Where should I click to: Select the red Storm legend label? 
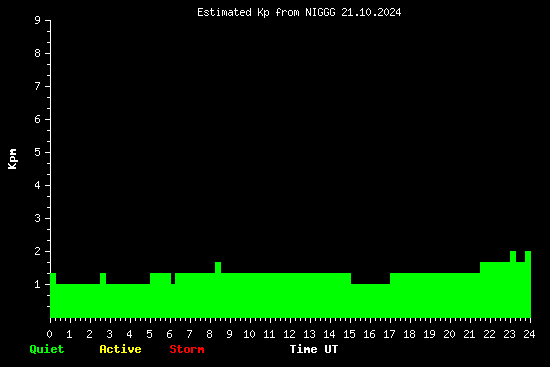pos(187,349)
